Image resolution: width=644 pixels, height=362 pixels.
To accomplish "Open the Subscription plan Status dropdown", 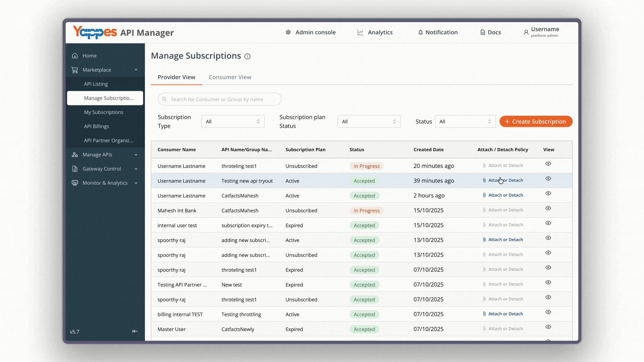I will tap(369, 121).
